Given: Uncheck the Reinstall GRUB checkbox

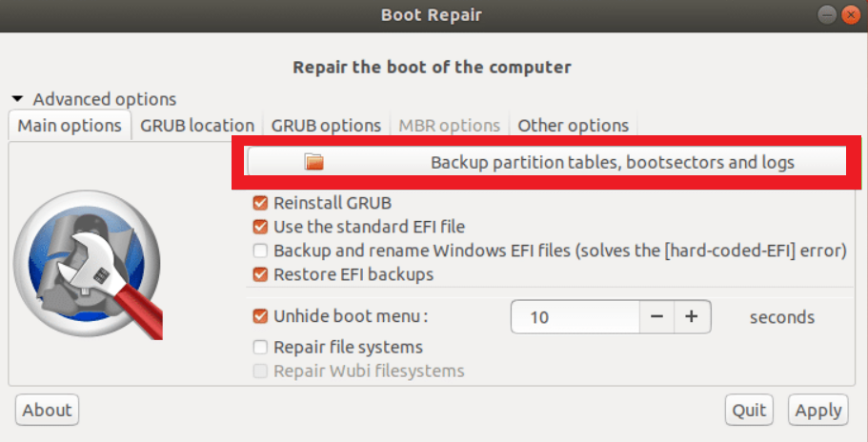Looking at the screenshot, I should point(260,203).
